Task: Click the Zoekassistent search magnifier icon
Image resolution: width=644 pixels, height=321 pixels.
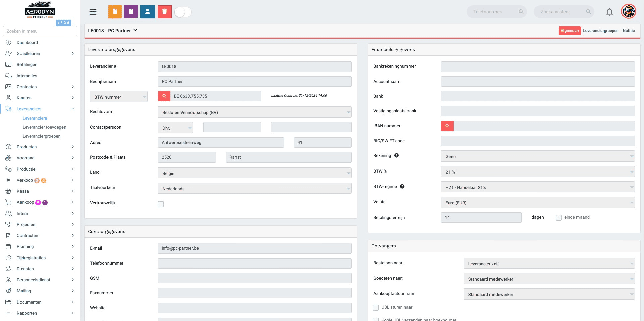Action: point(588,12)
